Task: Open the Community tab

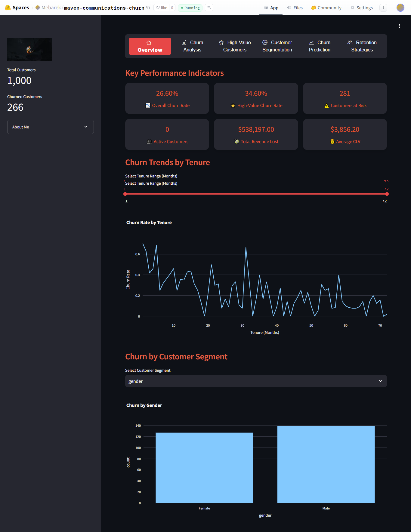Action: tap(326, 8)
